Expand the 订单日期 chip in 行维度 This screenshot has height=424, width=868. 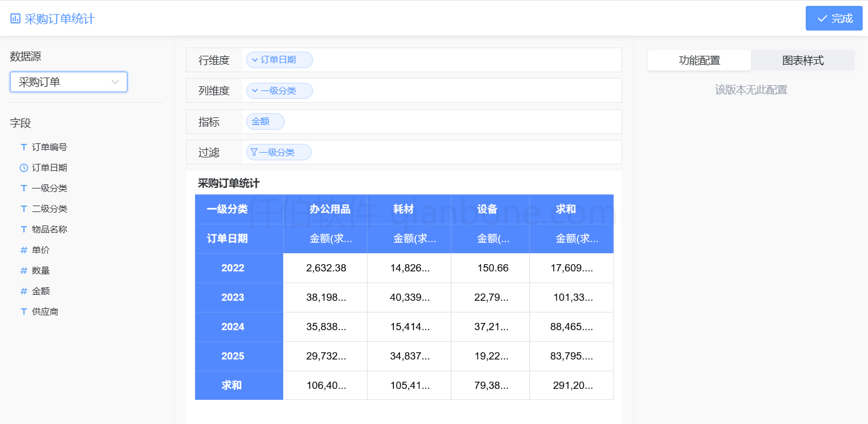(254, 59)
